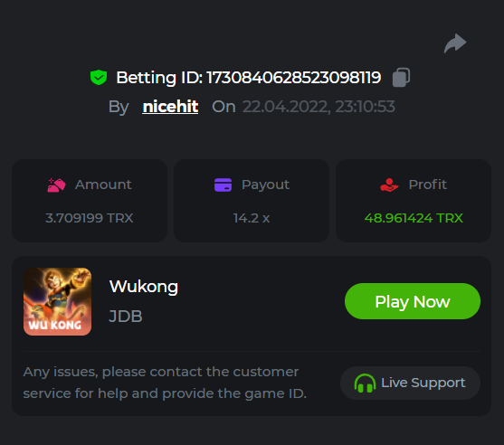This screenshot has width=504, height=445.
Task: Click the Wukong game title
Action: 144,287
